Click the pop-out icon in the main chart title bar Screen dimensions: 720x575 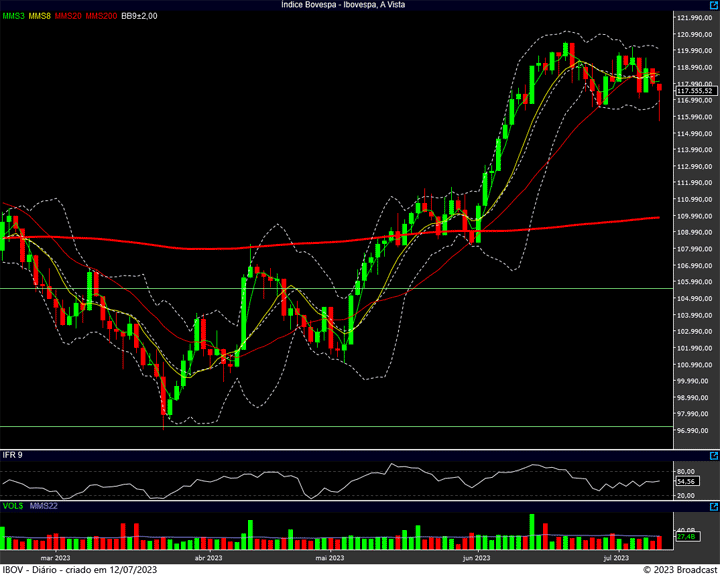pos(712,5)
